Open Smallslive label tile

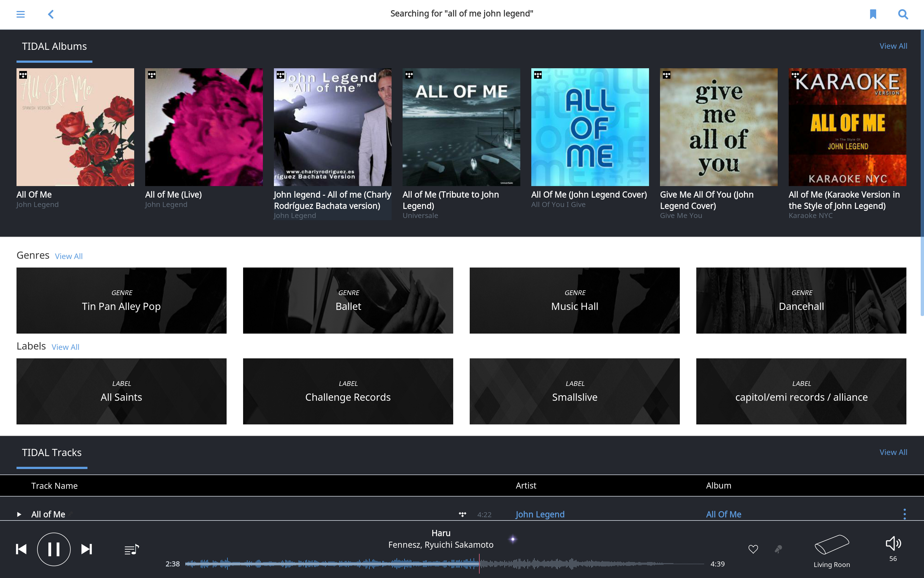coord(575,391)
